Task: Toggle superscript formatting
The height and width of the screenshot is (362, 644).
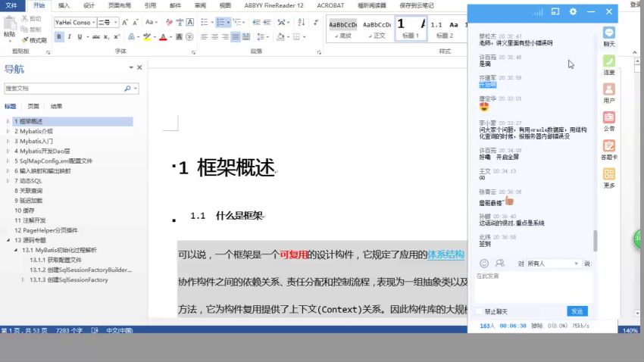Action: [x=117, y=37]
